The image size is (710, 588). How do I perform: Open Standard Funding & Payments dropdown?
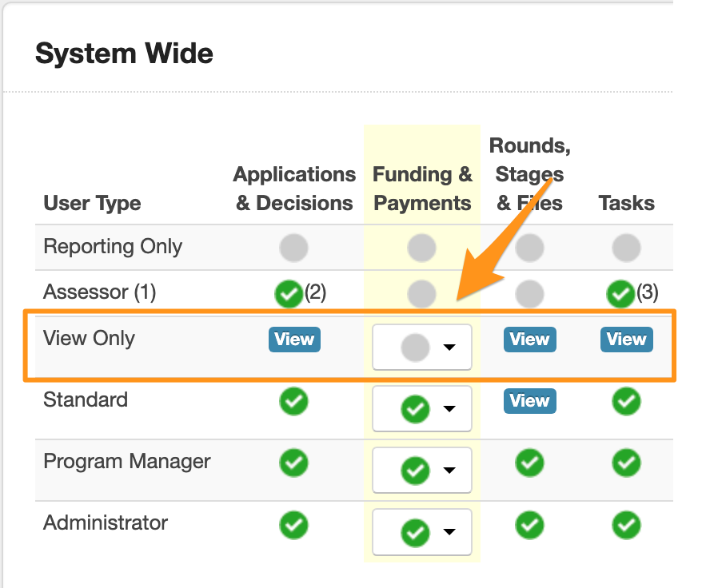coord(422,409)
